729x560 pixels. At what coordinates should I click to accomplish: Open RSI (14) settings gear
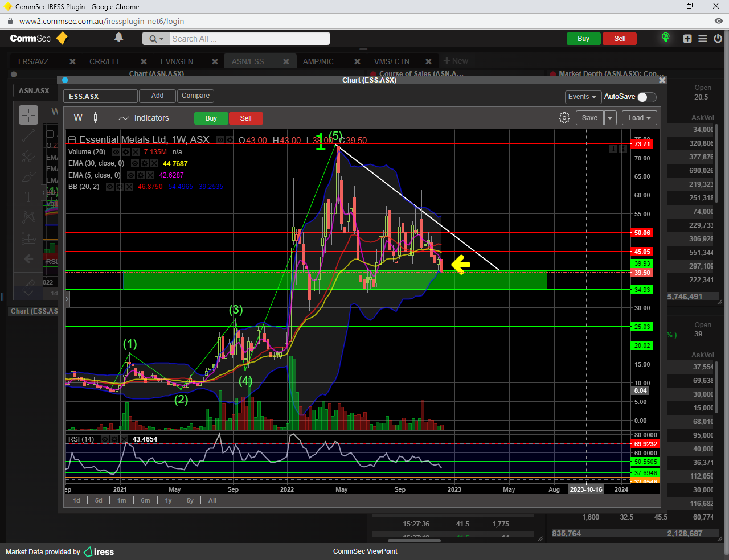(114, 439)
